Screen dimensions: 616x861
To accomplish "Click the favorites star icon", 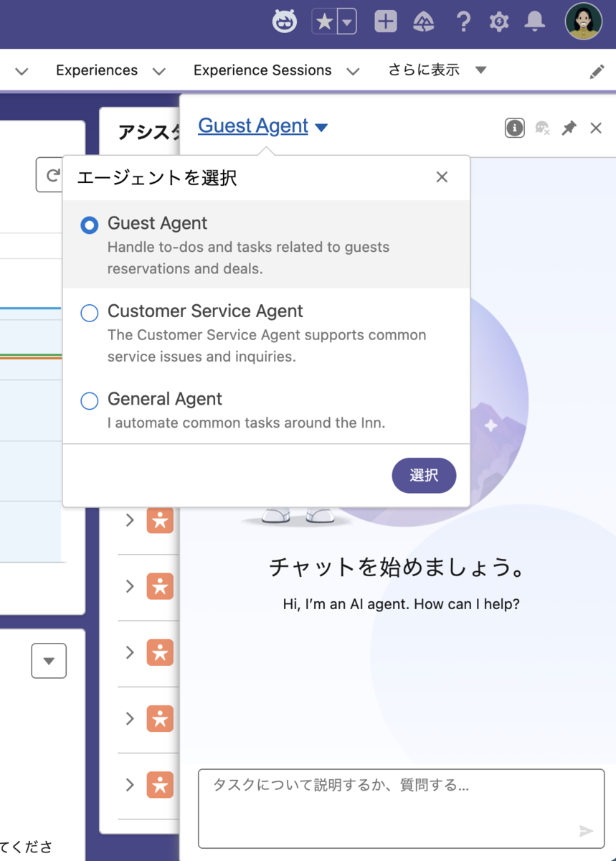I will pos(324,22).
